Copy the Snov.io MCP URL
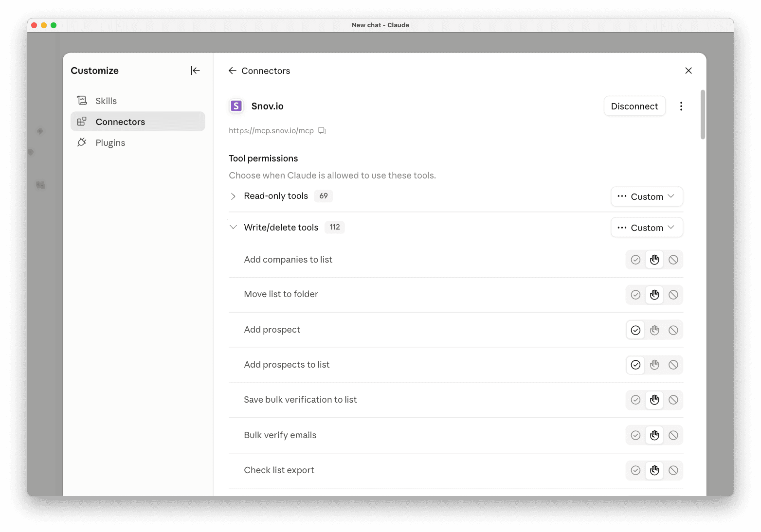 pyautogui.click(x=322, y=131)
